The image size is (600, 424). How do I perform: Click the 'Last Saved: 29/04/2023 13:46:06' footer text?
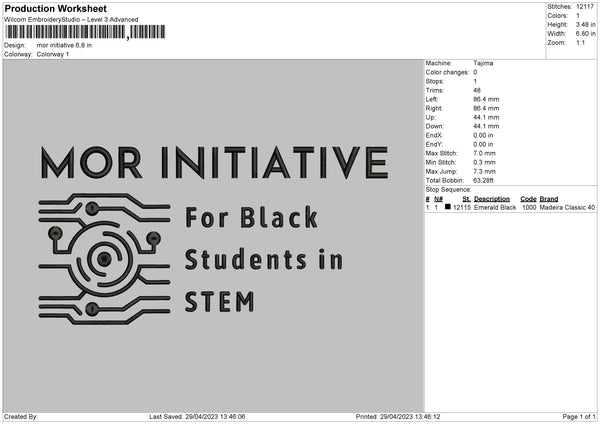(197, 417)
